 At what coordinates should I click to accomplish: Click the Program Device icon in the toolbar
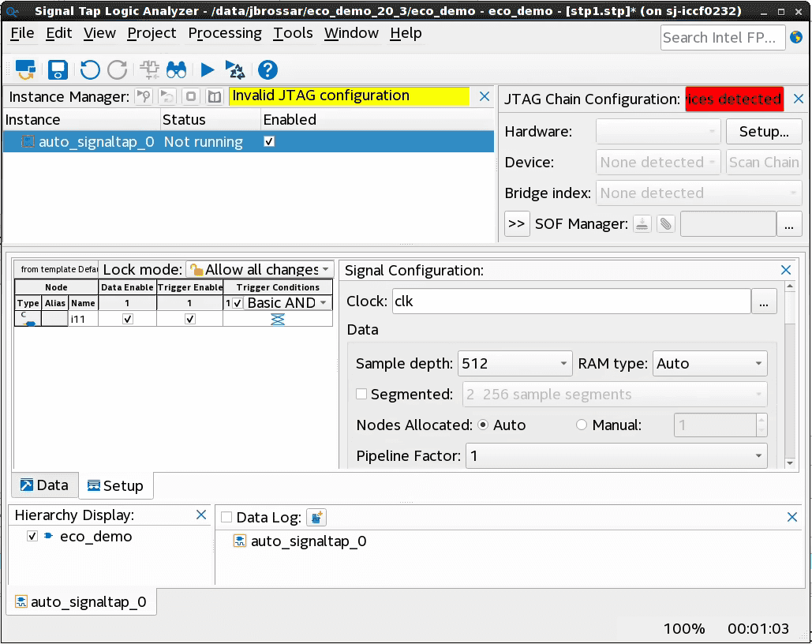coord(26,69)
